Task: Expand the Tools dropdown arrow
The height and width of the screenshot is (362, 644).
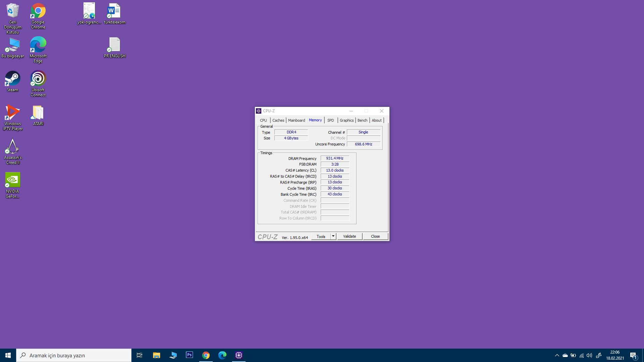Action: pos(333,236)
